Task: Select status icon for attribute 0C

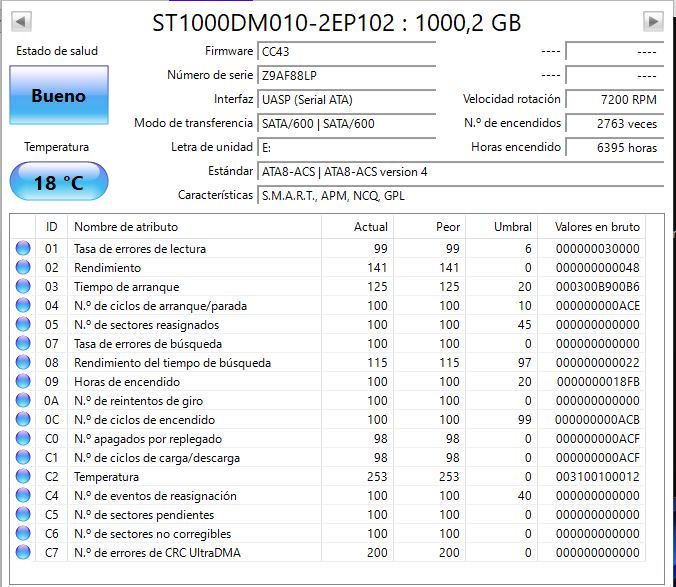Action: coord(23,419)
